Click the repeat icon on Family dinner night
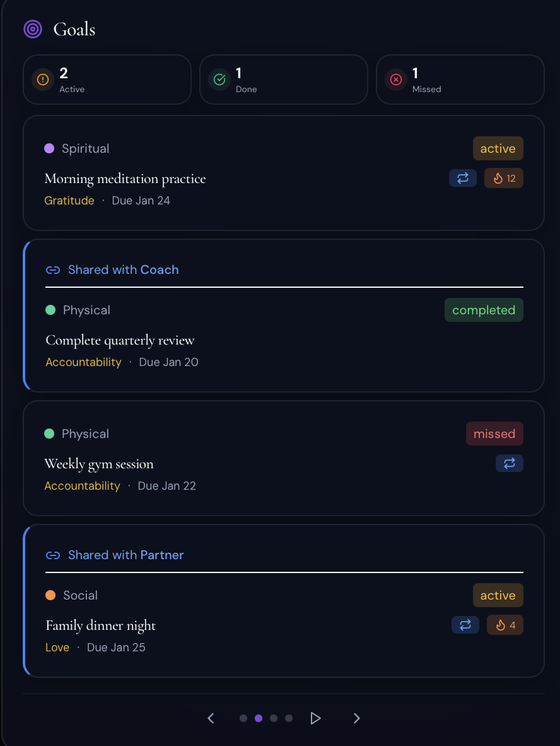This screenshot has height=746, width=560. tap(465, 625)
